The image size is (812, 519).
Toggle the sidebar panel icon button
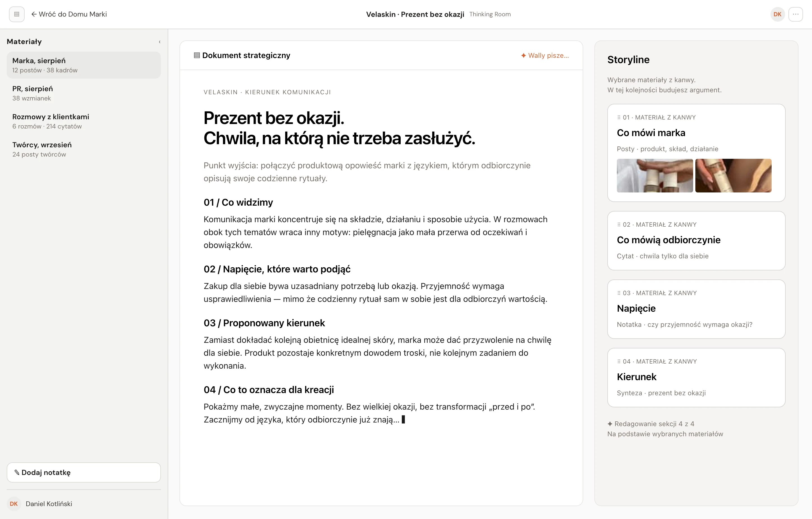tap(17, 14)
